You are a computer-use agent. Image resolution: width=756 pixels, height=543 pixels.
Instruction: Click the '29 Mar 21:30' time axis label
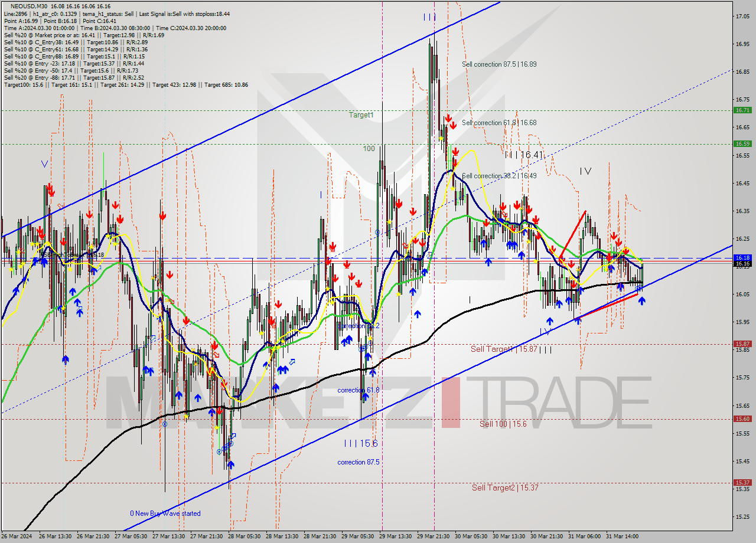point(434,536)
